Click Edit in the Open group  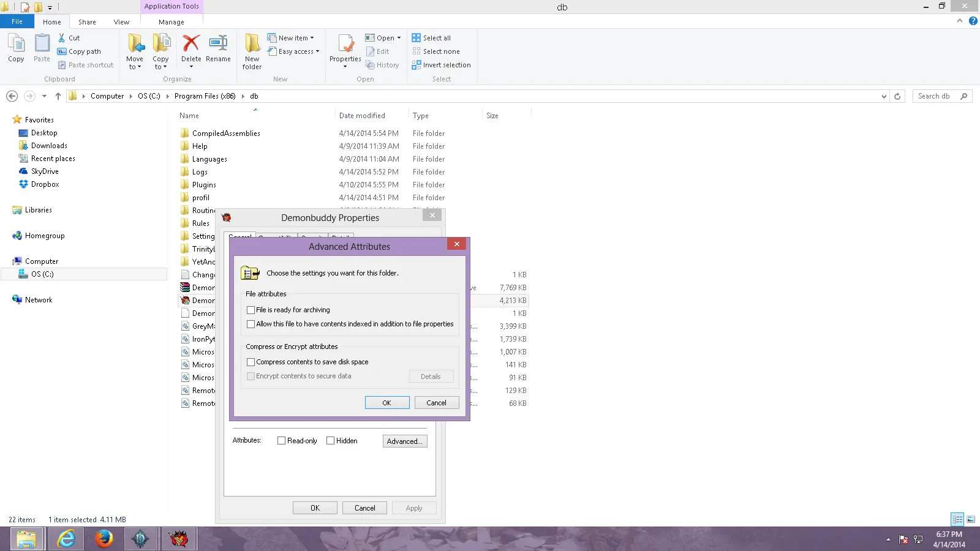377,51
